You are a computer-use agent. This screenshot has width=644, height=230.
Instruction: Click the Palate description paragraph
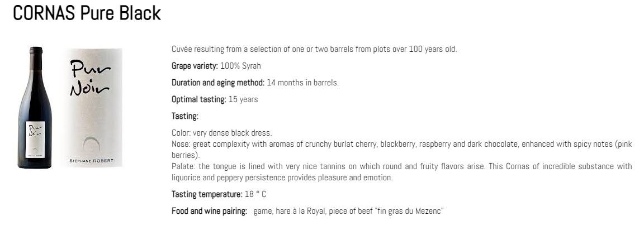click(x=402, y=172)
